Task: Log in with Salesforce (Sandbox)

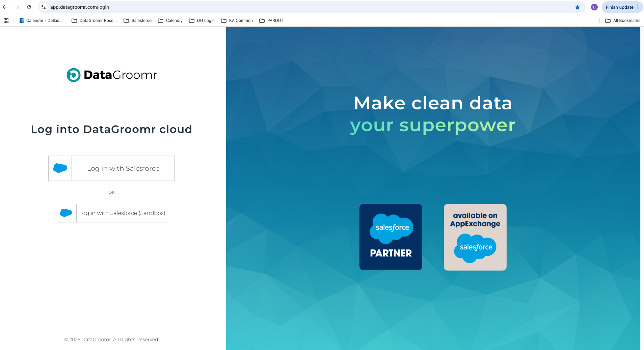Action: point(111,213)
